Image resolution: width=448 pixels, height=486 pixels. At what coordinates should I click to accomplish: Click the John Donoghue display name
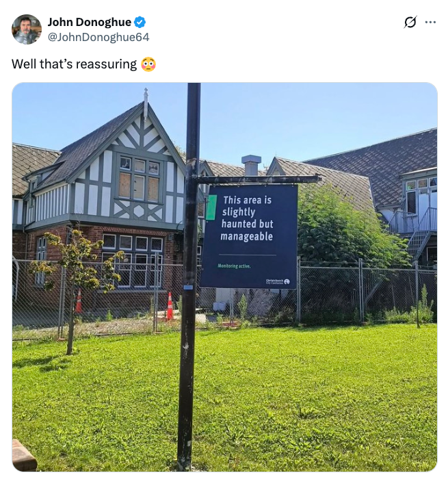click(90, 22)
